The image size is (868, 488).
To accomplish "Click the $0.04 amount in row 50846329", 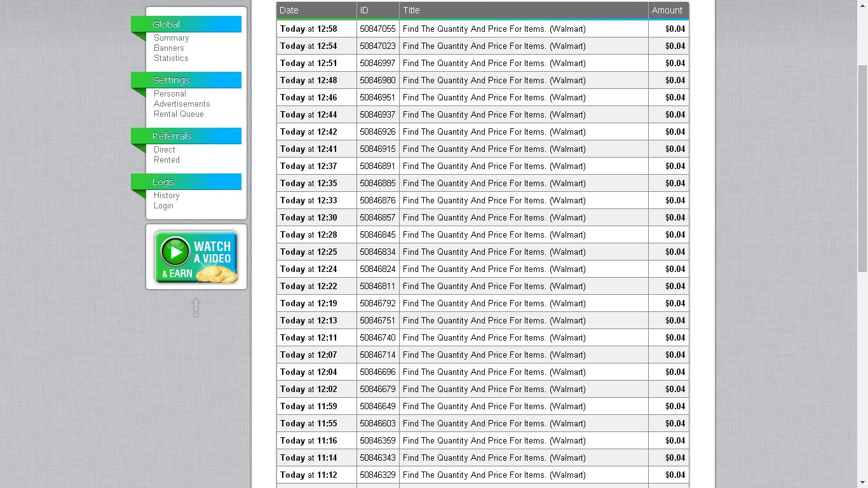I will 675,475.
